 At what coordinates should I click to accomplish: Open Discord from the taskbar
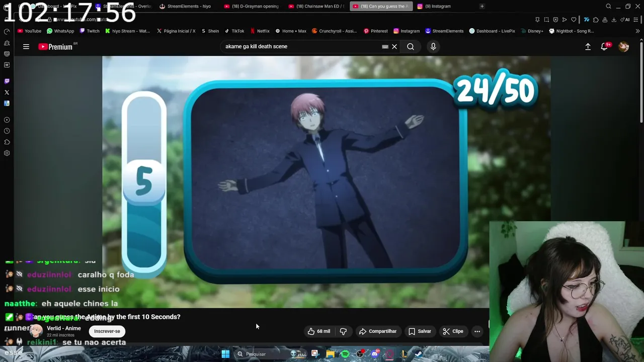click(x=374, y=354)
